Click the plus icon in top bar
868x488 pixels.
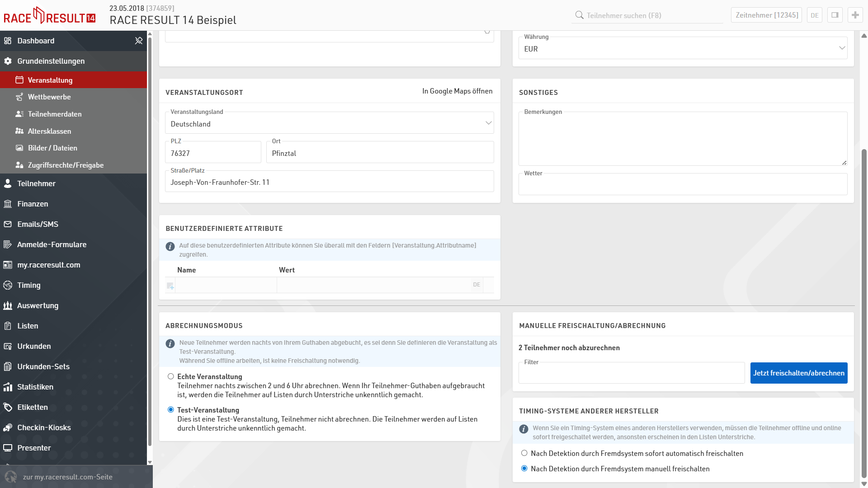(855, 15)
